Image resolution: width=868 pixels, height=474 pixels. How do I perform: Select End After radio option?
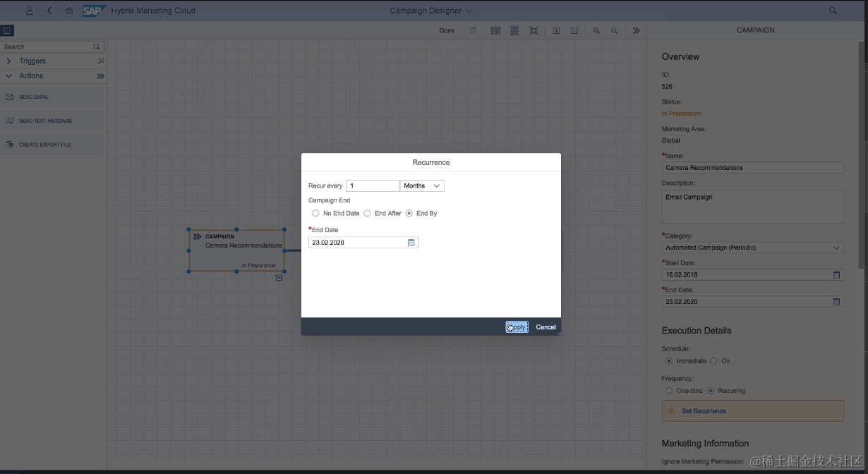tap(367, 213)
